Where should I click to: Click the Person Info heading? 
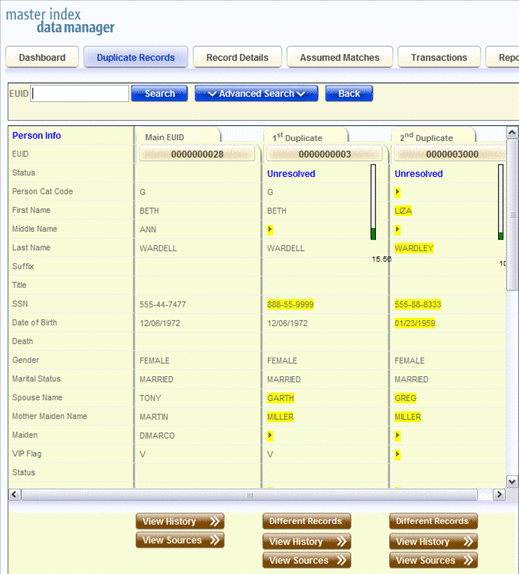tap(37, 135)
